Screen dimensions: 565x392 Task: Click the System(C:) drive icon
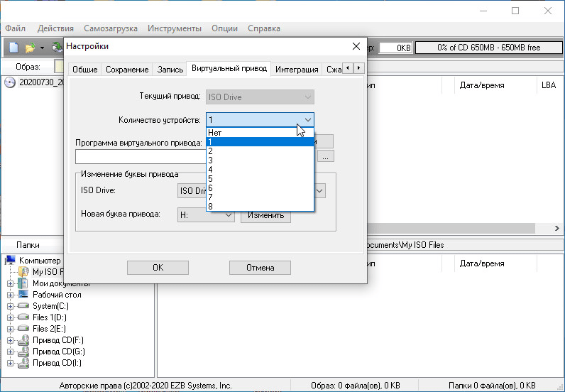pyautogui.click(x=23, y=306)
